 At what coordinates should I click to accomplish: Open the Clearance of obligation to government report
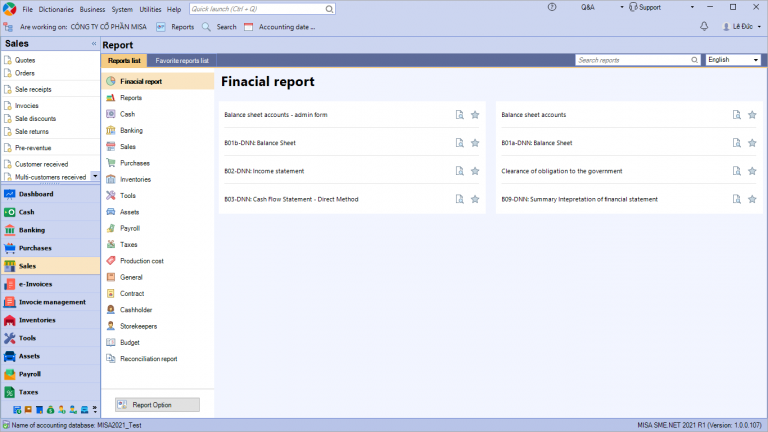(x=561, y=171)
